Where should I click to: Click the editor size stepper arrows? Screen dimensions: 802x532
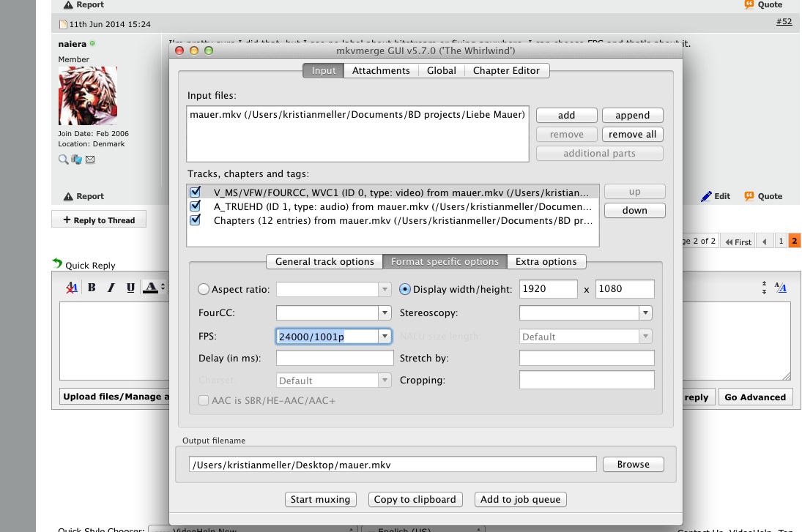tap(764, 288)
